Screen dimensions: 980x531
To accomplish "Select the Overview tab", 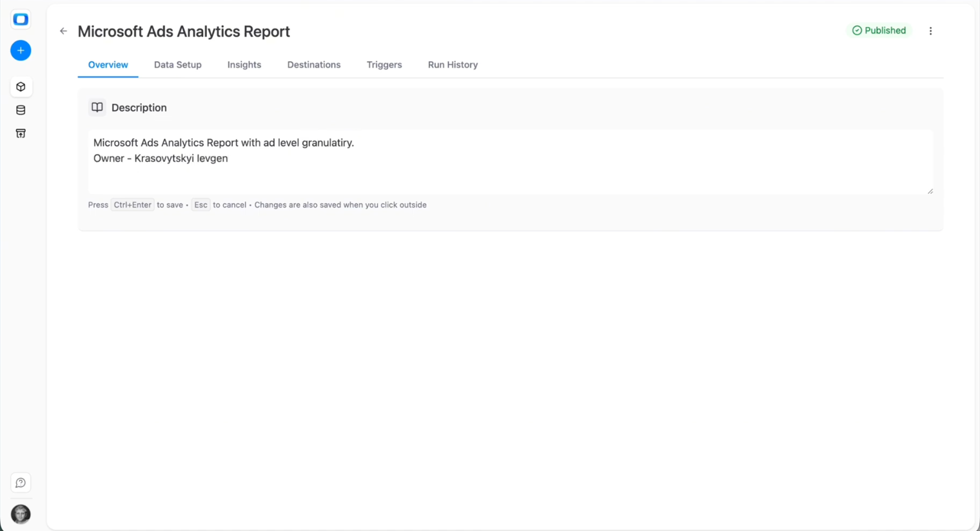I will pyautogui.click(x=108, y=65).
